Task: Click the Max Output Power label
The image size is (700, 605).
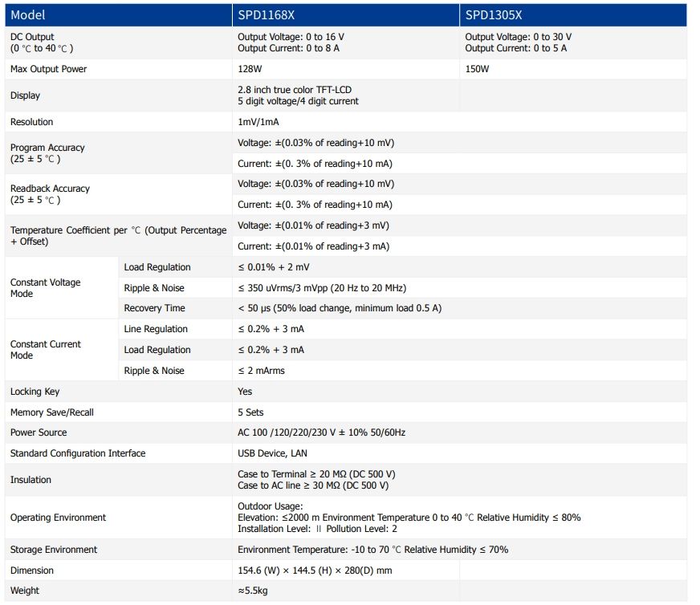Action: click(x=48, y=69)
